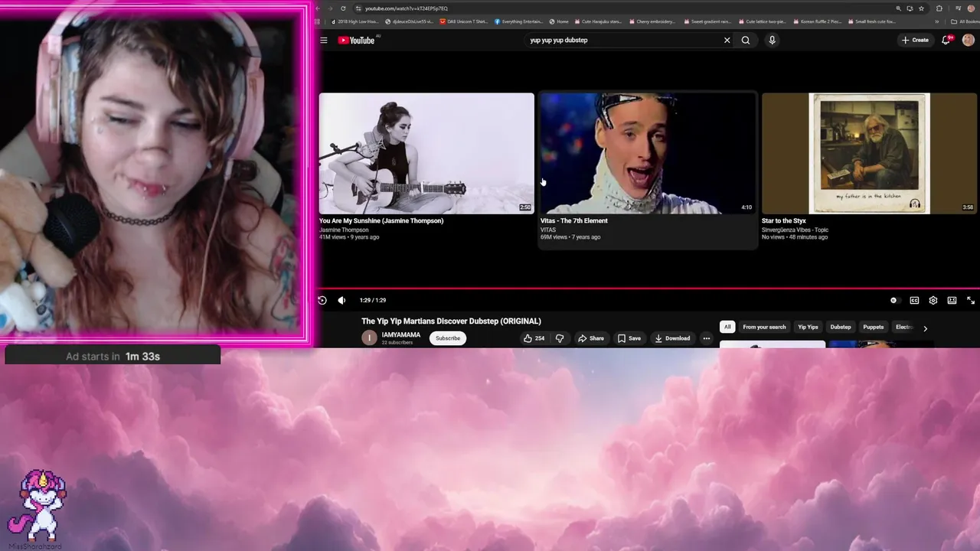The height and width of the screenshot is (551, 980).
Task: Share the Yip Yip Martians video
Action: click(x=591, y=338)
